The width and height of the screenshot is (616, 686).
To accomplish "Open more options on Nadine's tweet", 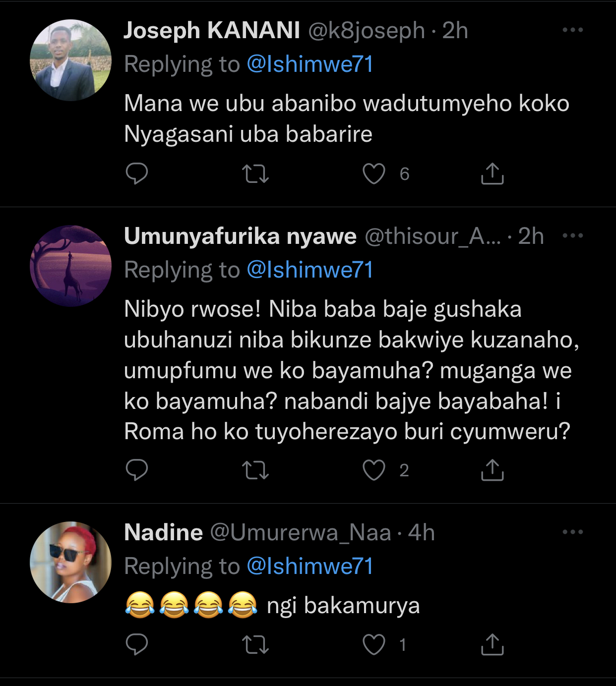I will (573, 532).
